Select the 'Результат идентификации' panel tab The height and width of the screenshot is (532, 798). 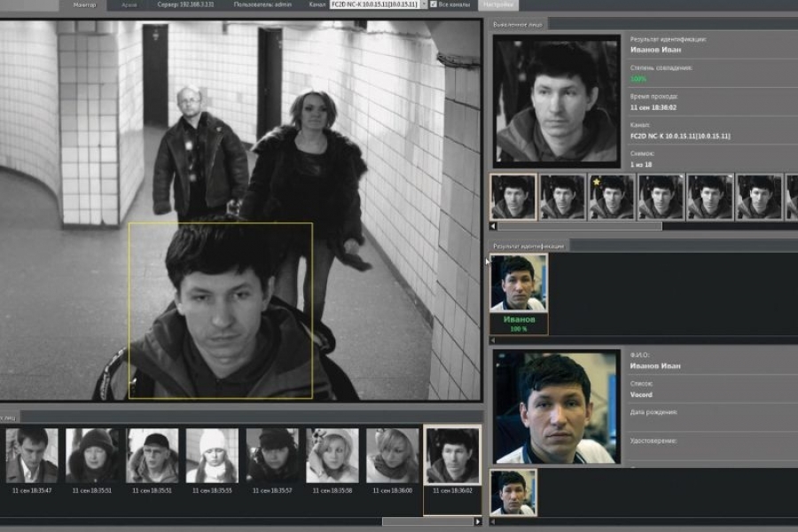[530, 245]
